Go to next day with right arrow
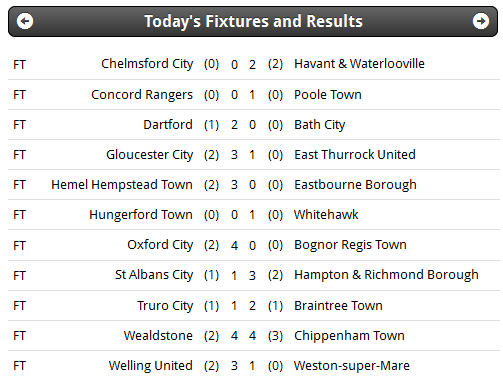The width and height of the screenshot is (503, 392). tap(481, 21)
